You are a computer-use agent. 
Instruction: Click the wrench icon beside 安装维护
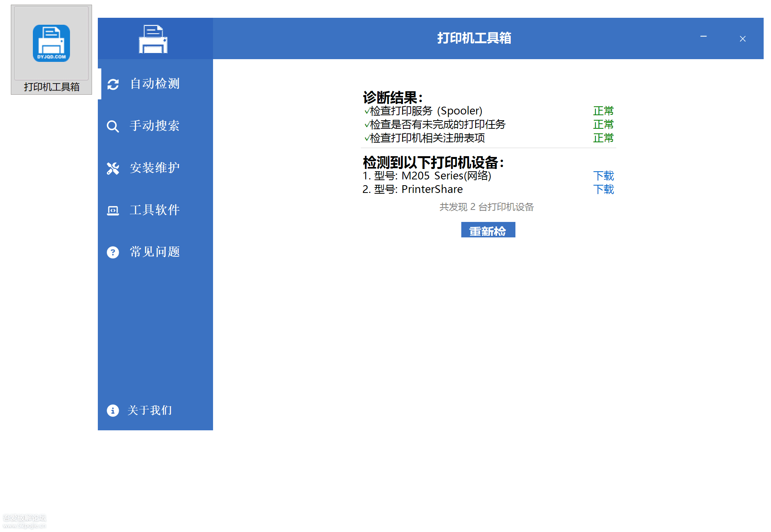coord(113,168)
